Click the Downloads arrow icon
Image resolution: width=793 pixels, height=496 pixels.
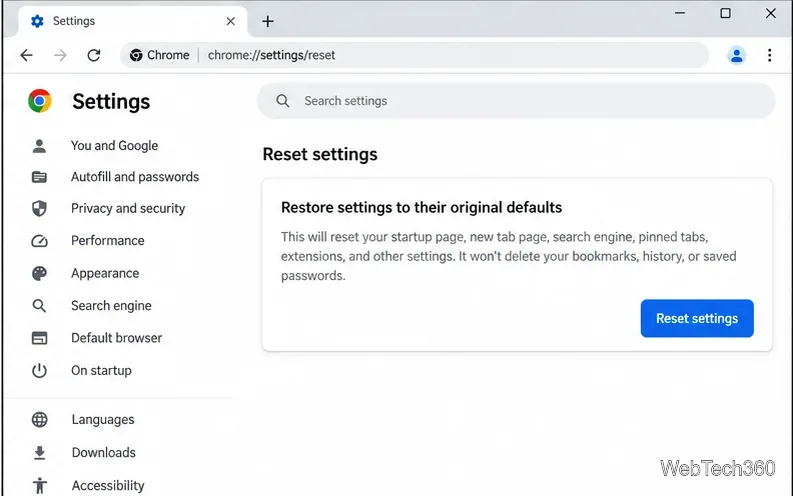click(x=39, y=453)
